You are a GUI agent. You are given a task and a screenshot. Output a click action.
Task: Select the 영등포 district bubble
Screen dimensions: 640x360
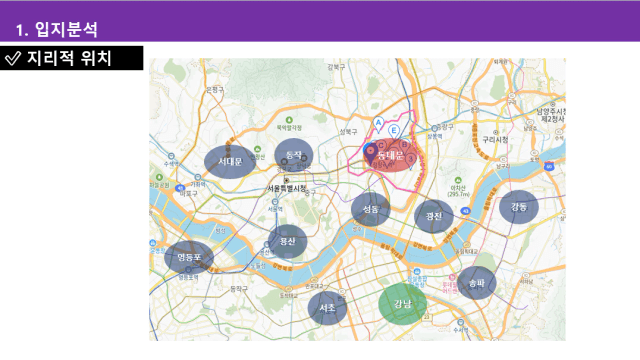click(189, 258)
